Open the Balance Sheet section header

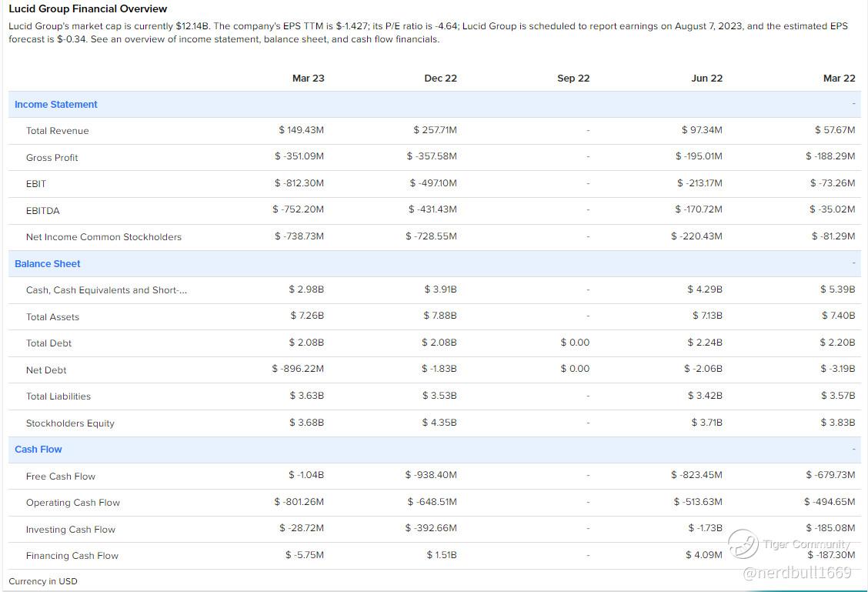pyautogui.click(x=48, y=264)
